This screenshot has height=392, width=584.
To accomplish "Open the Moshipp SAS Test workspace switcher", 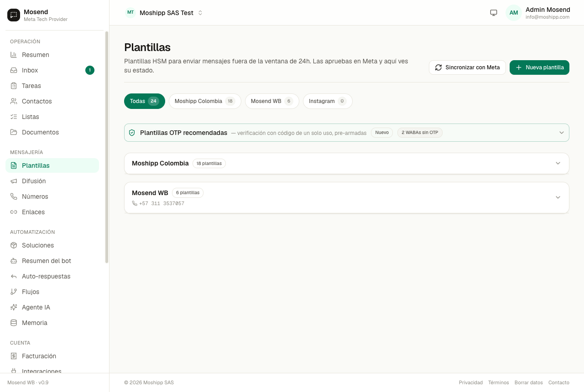I will (x=164, y=13).
